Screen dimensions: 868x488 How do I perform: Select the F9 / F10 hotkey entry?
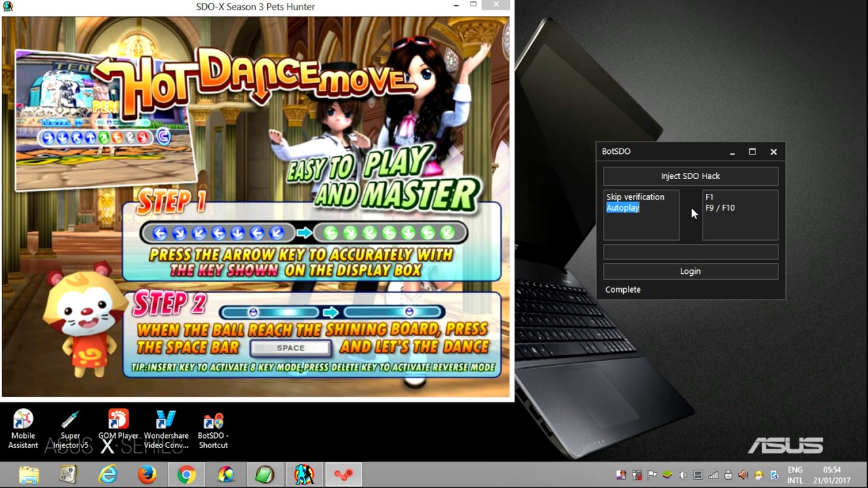(720, 208)
